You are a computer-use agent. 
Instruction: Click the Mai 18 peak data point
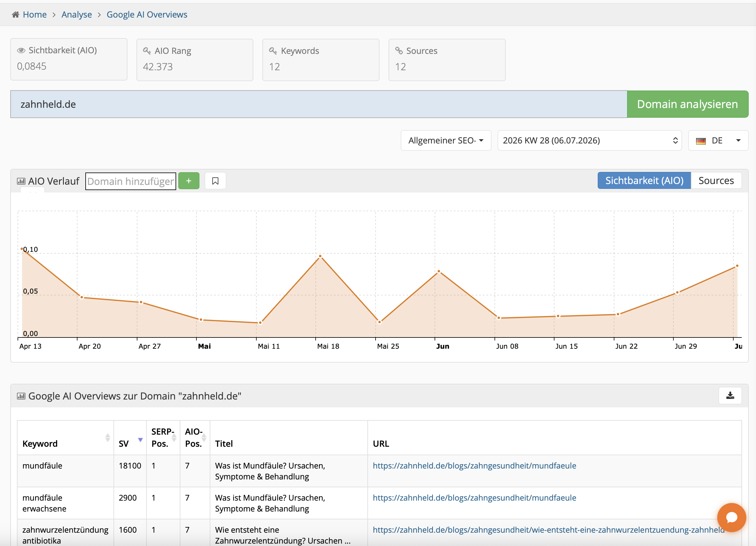click(320, 256)
